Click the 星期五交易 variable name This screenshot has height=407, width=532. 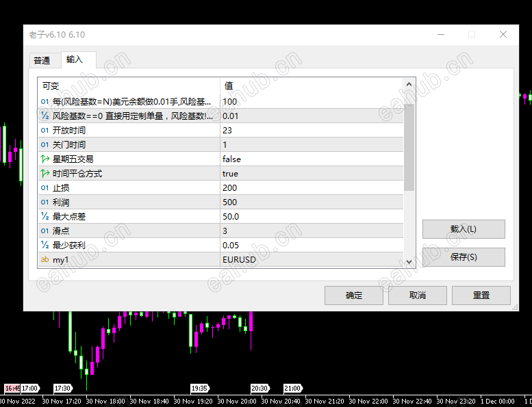[x=73, y=159]
